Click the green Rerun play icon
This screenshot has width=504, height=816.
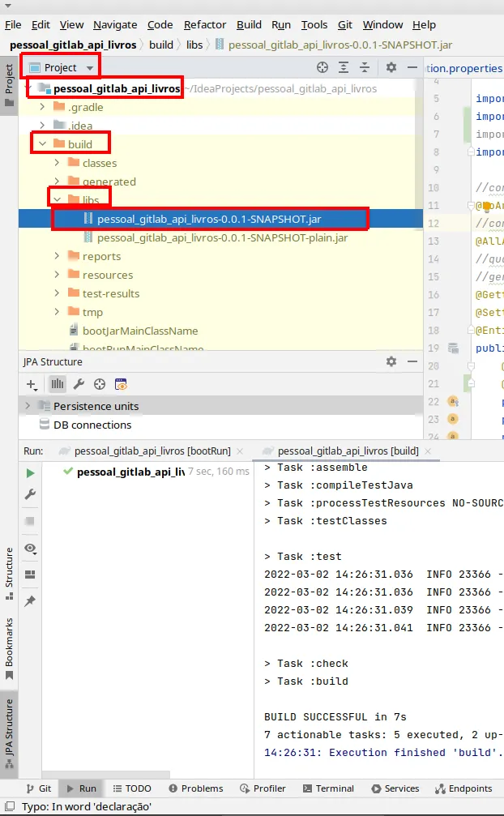pos(30,473)
